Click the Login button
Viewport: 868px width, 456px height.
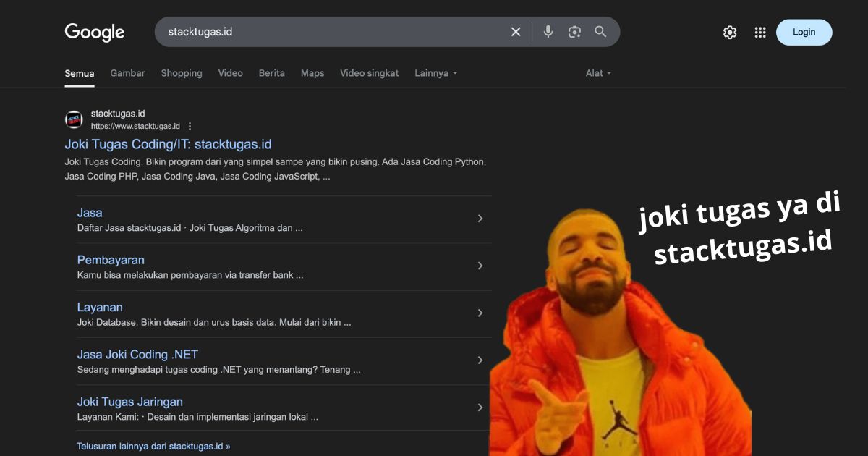[x=804, y=32]
